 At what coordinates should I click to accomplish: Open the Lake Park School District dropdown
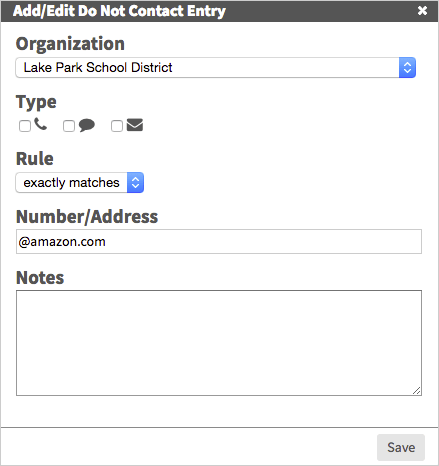216,68
